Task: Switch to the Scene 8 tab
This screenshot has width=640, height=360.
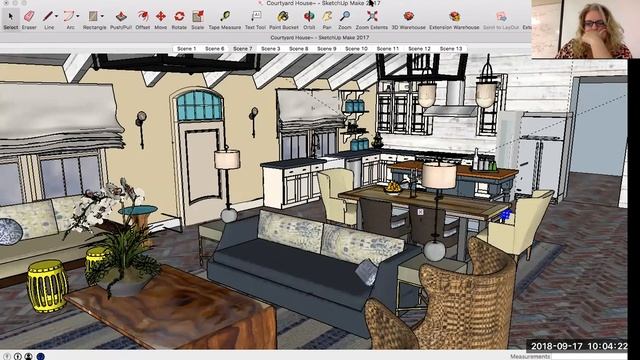Action: click(x=298, y=49)
